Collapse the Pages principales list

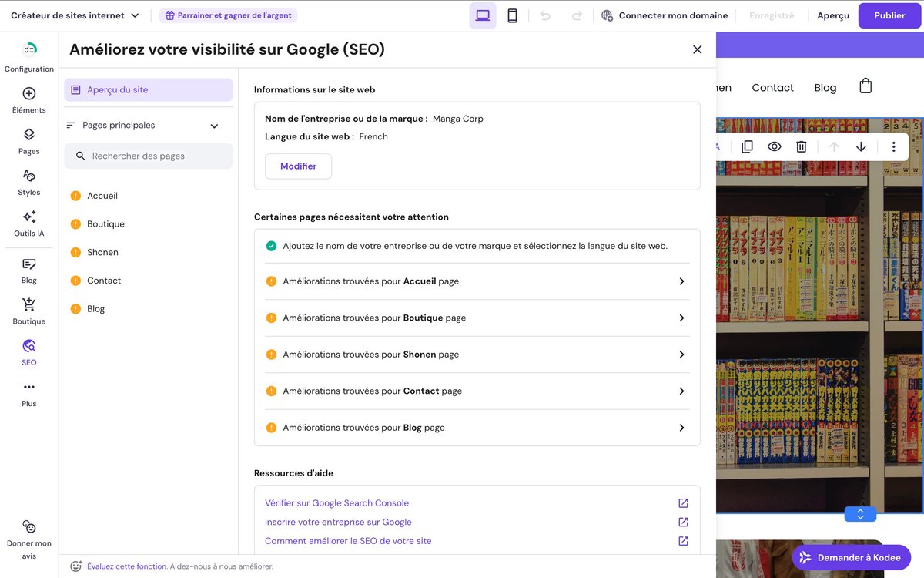tap(214, 126)
